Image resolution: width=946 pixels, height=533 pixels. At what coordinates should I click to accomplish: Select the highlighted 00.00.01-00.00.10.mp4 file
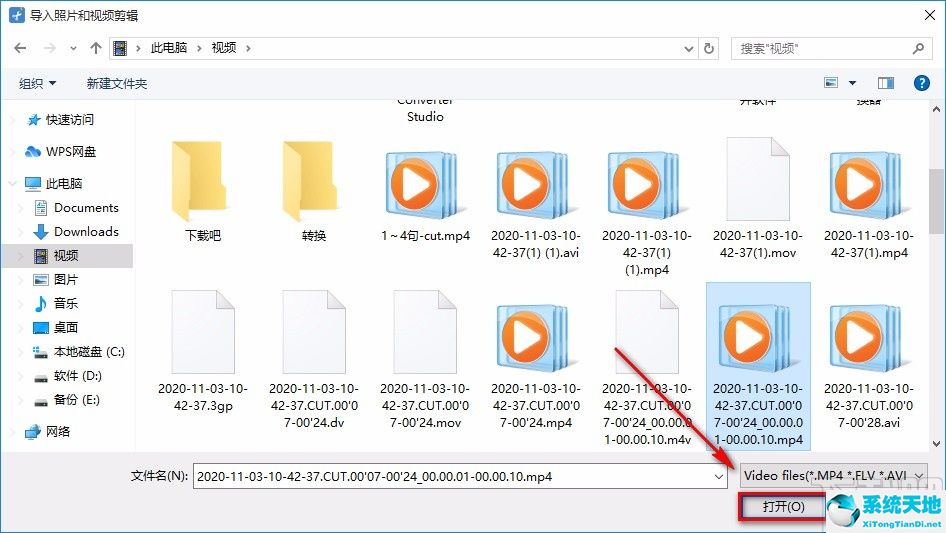(758, 366)
